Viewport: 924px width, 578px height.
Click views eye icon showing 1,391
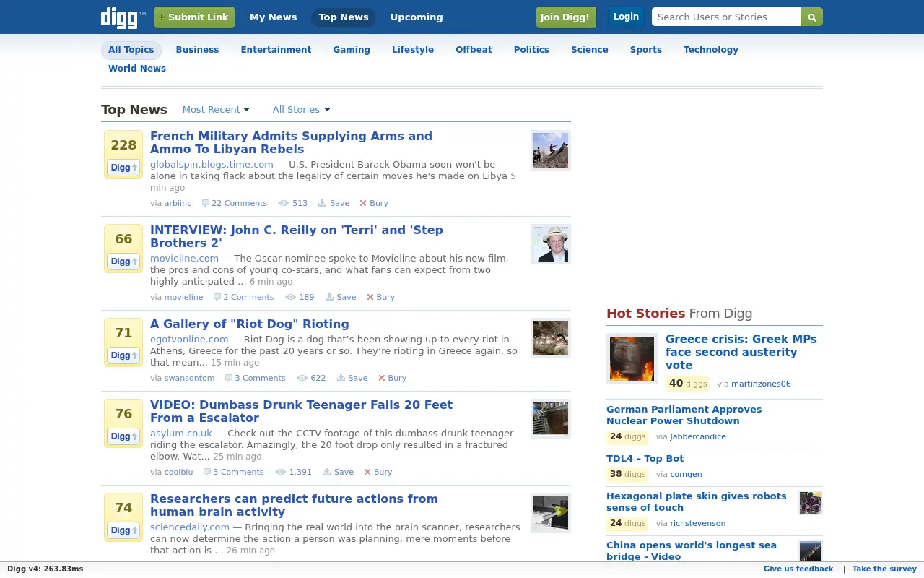(281, 472)
